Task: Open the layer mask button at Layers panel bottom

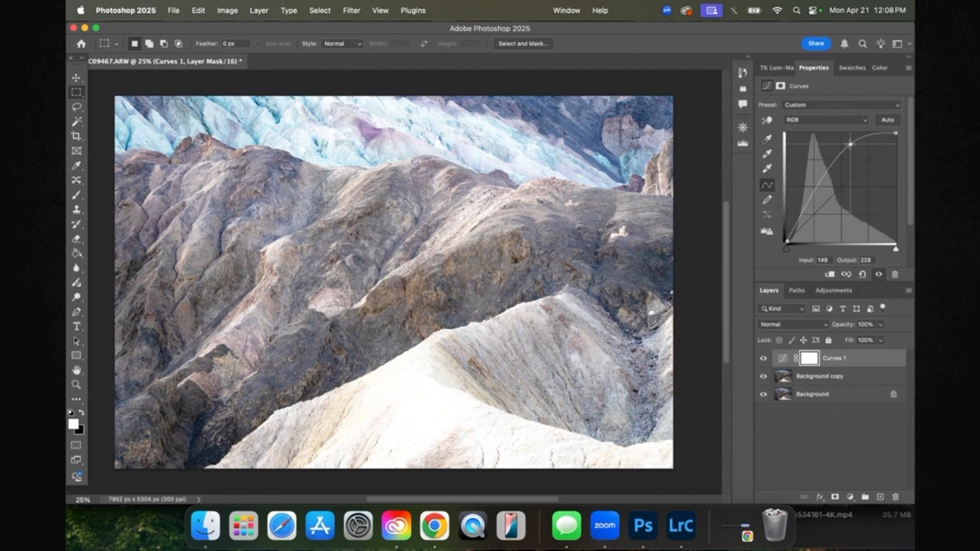Action: 836,496
